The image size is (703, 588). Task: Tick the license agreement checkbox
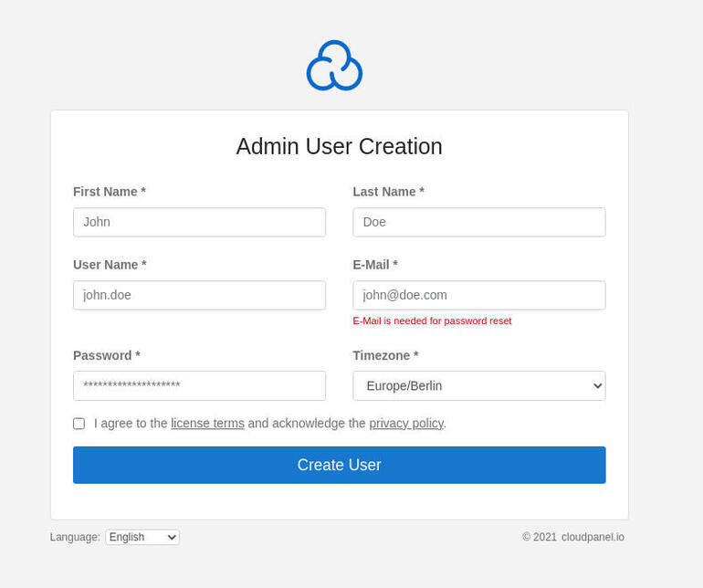pos(79,424)
